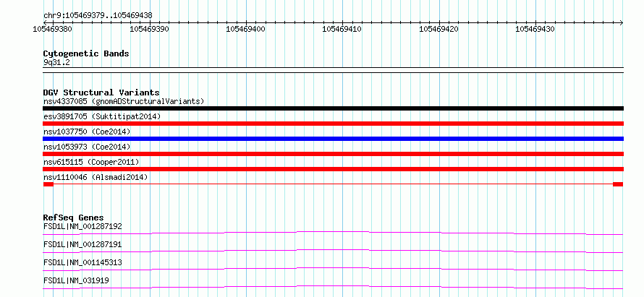Click ruler position 105469400
Image resolution: width=644 pixels, height=297 pixels.
click(246, 29)
